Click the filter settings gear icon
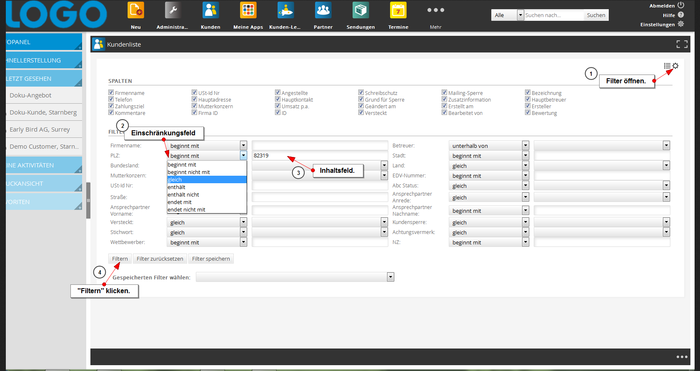The image size is (700, 371). (x=675, y=66)
